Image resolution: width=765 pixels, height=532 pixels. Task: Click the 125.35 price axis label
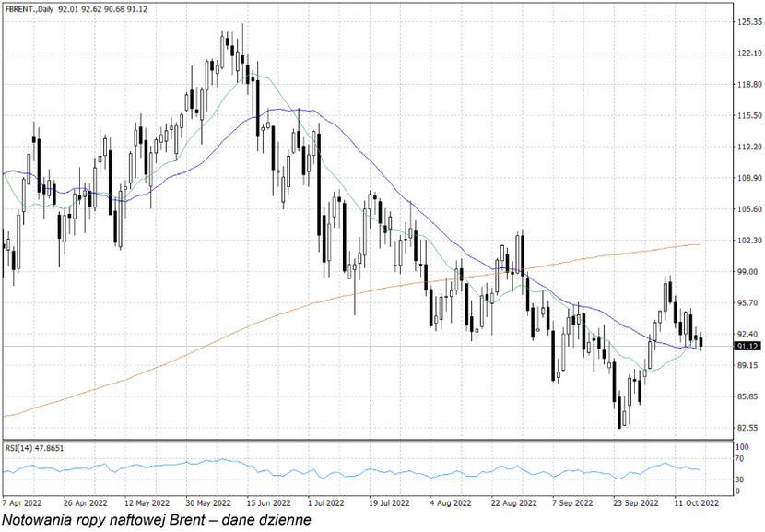click(x=747, y=21)
